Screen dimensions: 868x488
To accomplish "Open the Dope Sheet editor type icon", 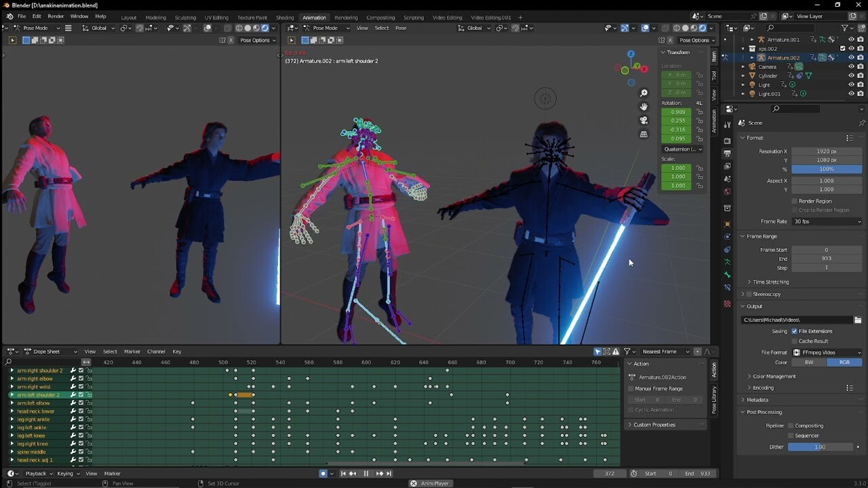I will coord(12,351).
